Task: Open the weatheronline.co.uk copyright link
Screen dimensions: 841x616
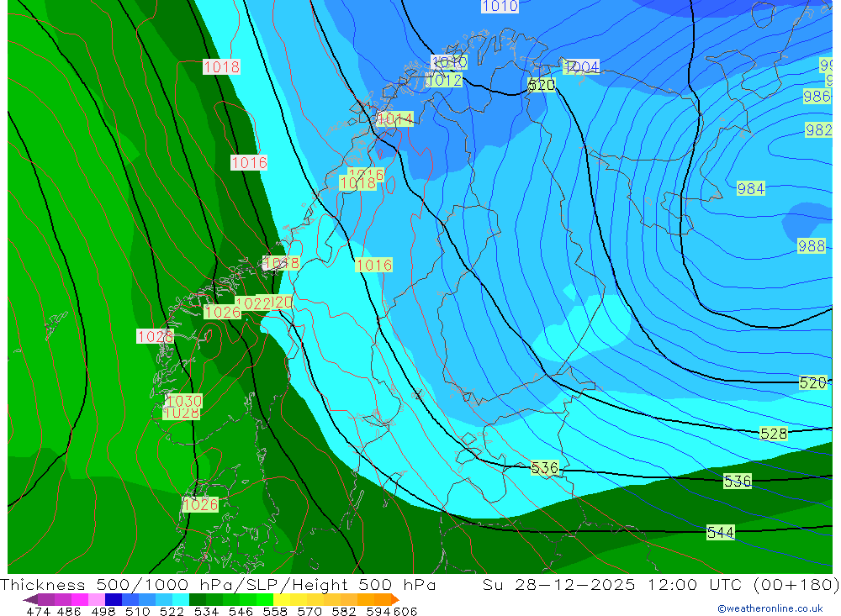Action: point(770,608)
